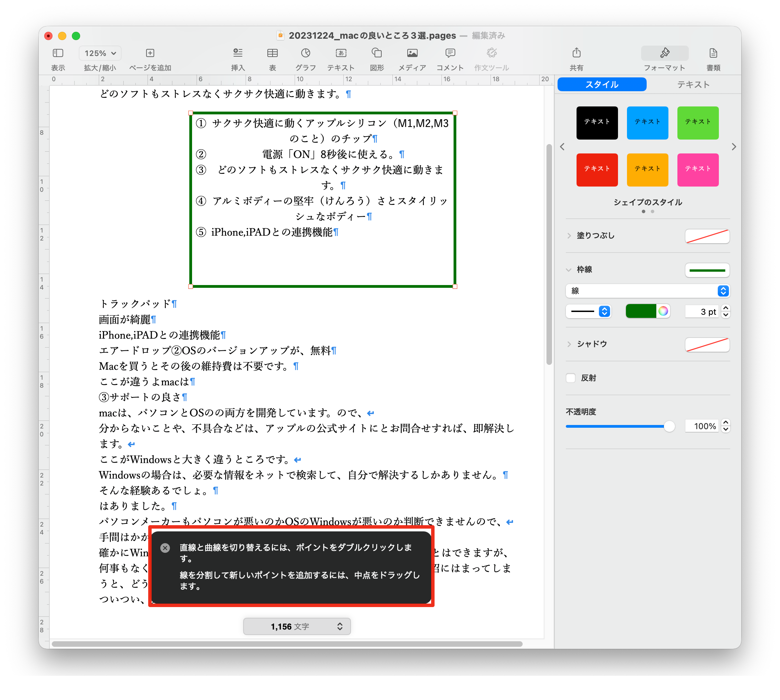The width and height of the screenshot is (780, 700).
Task: Open the 図形 shapes icon
Action: point(377,53)
